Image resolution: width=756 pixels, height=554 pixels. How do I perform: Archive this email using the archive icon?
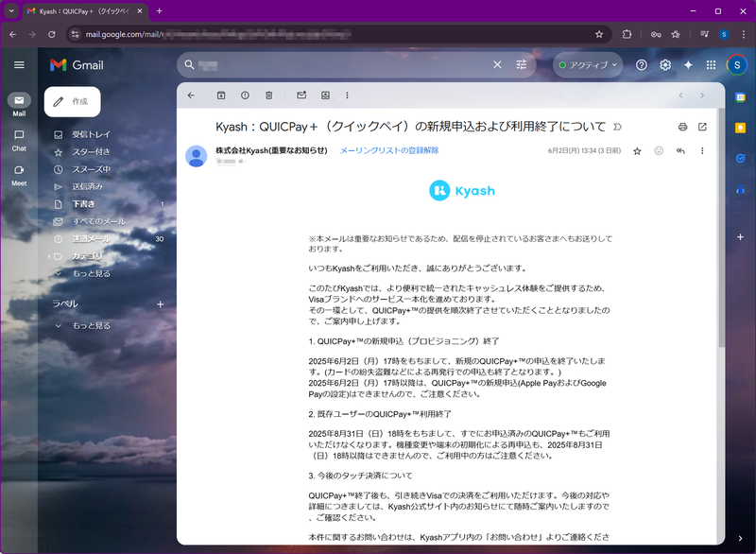point(220,95)
